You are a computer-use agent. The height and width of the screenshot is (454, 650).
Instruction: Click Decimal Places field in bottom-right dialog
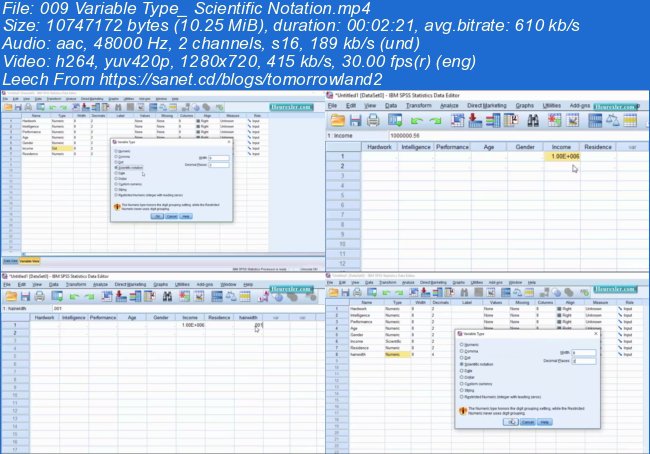(x=584, y=361)
